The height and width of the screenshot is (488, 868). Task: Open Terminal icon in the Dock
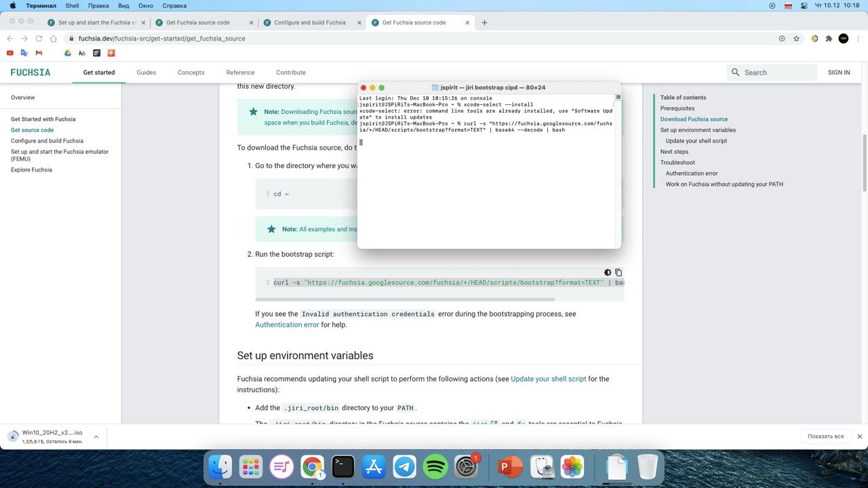[343, 466]
